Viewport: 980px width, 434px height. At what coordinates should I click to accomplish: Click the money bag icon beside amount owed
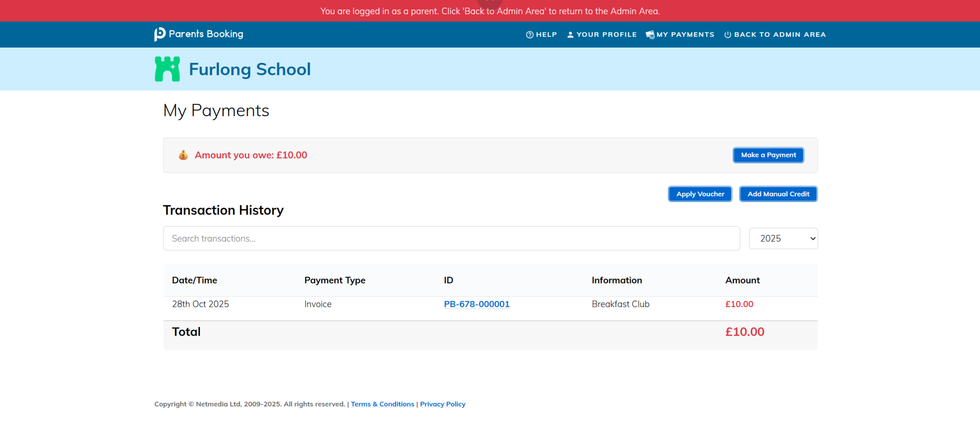click(x=183, y=155)
